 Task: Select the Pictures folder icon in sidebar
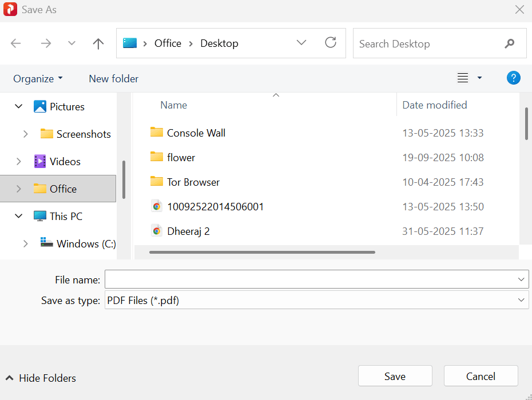pos(39,106)
